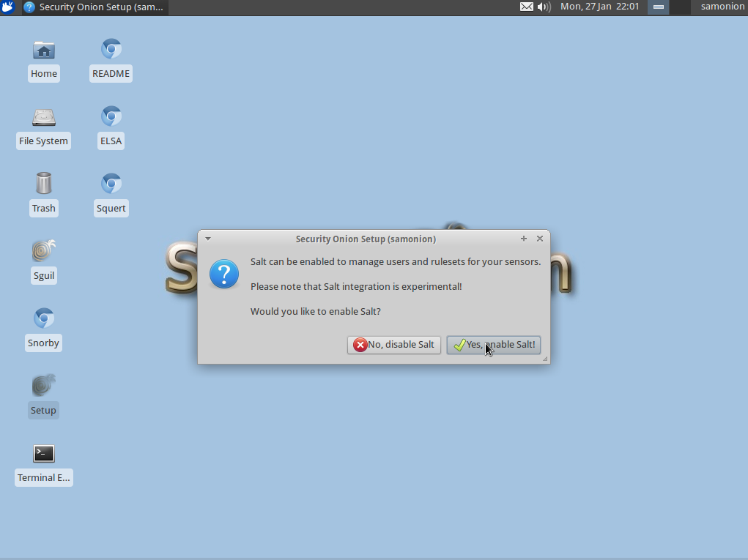Close the Security Onion Setup dialog

539,239
